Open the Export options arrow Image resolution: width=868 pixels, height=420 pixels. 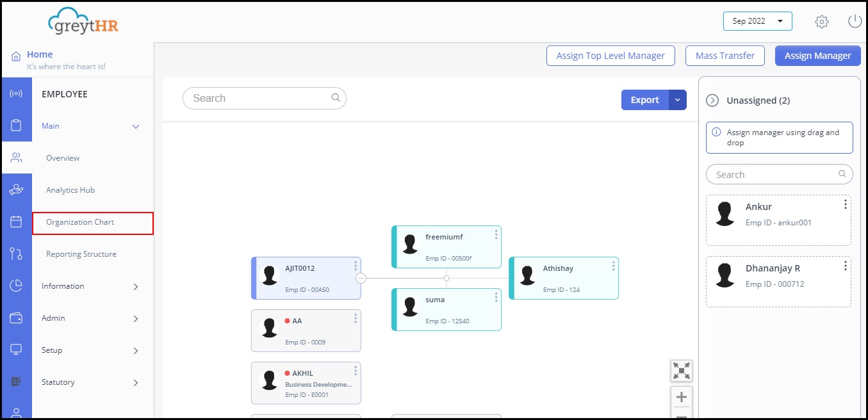click(x=678, y=100)
